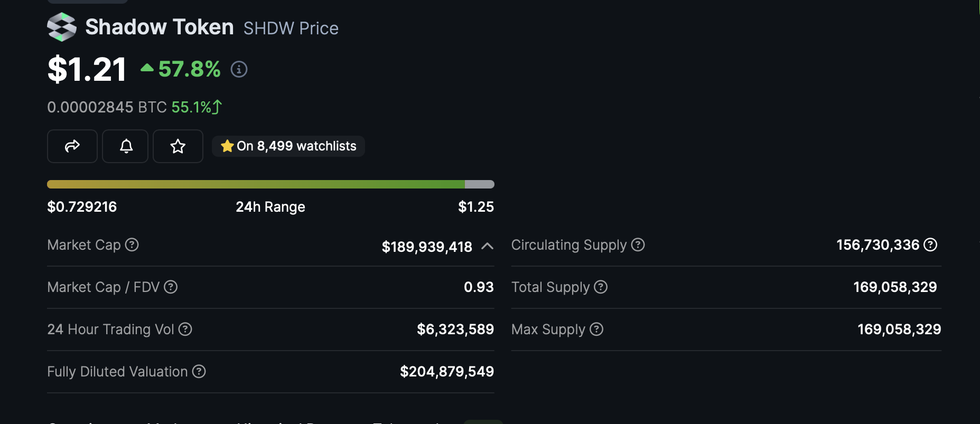
Task: Click the $189,939,418 market cap value
Action: click(427, 247)
